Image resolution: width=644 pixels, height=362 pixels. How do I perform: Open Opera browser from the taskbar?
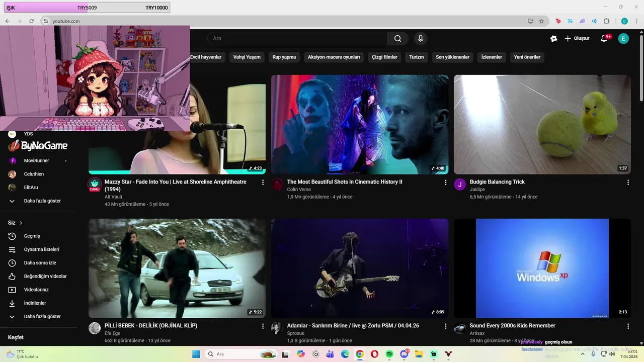pyautogui.click(x=374, y=354)
